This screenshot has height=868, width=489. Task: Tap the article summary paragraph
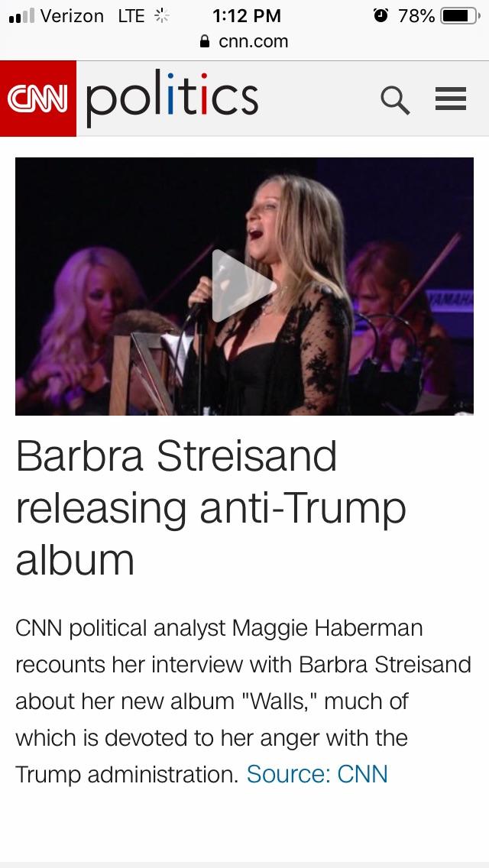243,701
